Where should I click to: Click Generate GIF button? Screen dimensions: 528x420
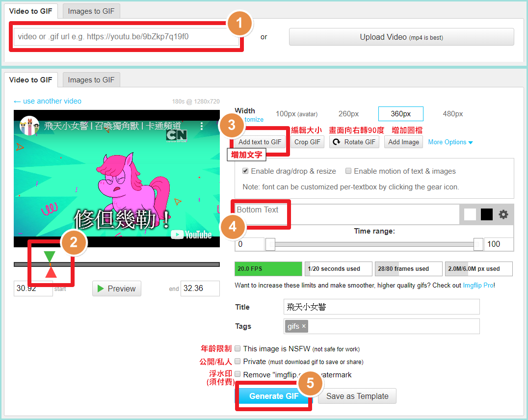tap(274, 396)
